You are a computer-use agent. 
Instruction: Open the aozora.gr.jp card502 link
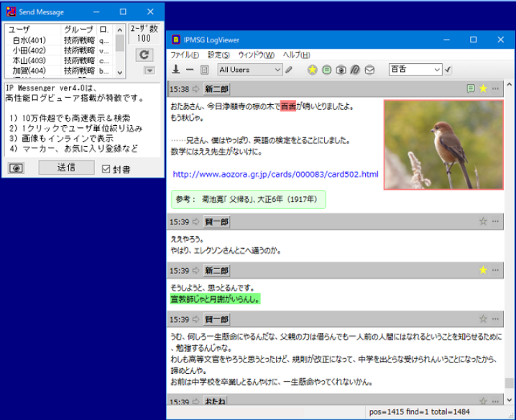tap(275, 174)
